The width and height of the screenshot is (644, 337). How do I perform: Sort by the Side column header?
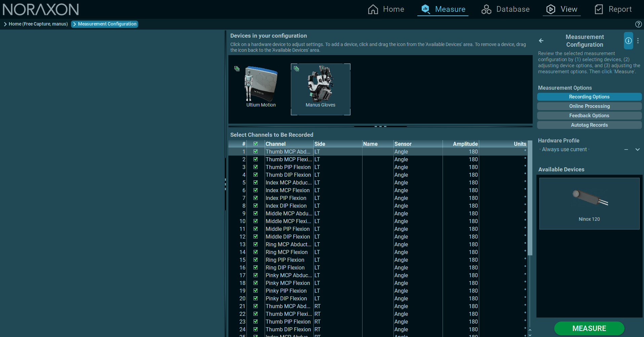click(x=338, y=144)
